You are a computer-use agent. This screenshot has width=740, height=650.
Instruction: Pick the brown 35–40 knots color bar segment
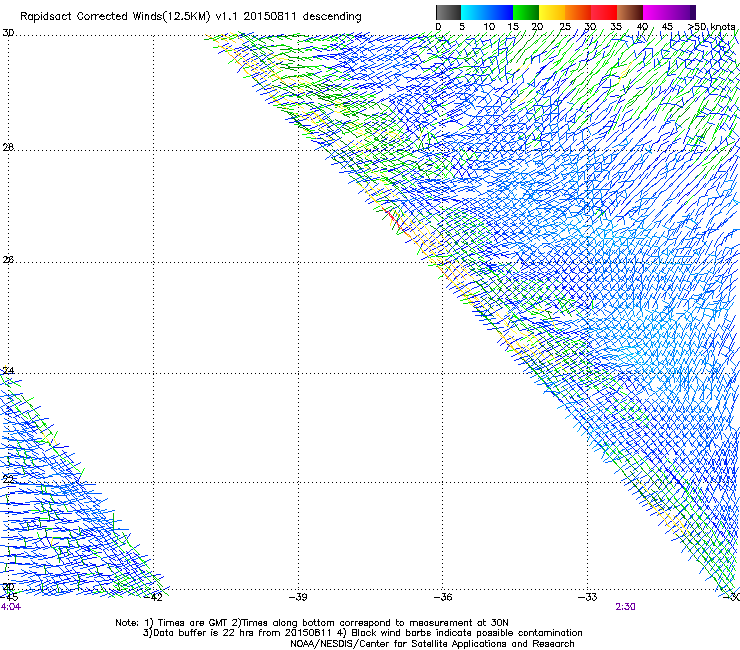[630, 12]
